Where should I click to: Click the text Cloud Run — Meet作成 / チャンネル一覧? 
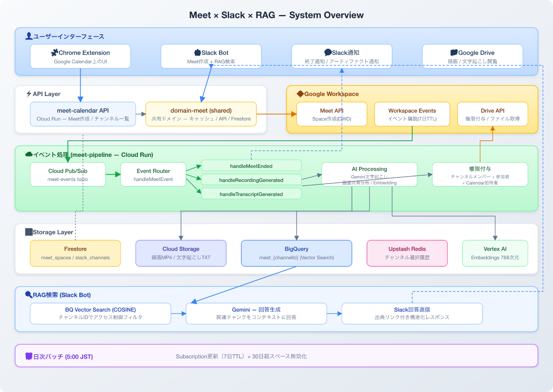pos(83,119)
